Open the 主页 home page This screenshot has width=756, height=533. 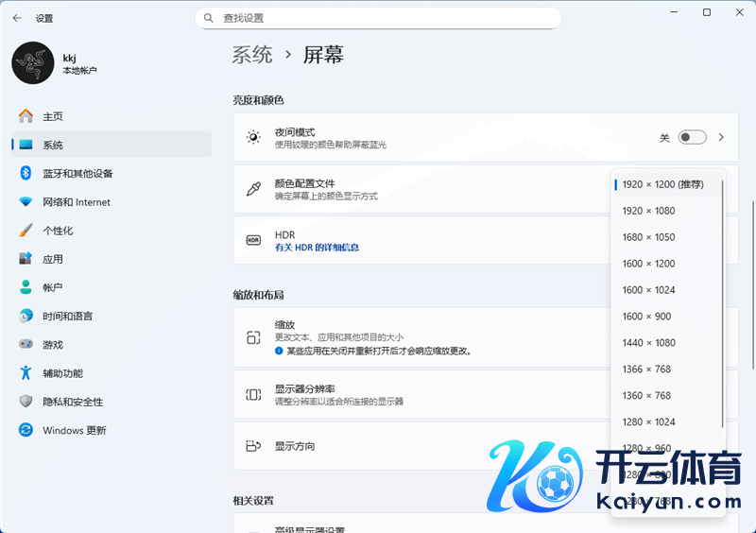coord(53,116)
